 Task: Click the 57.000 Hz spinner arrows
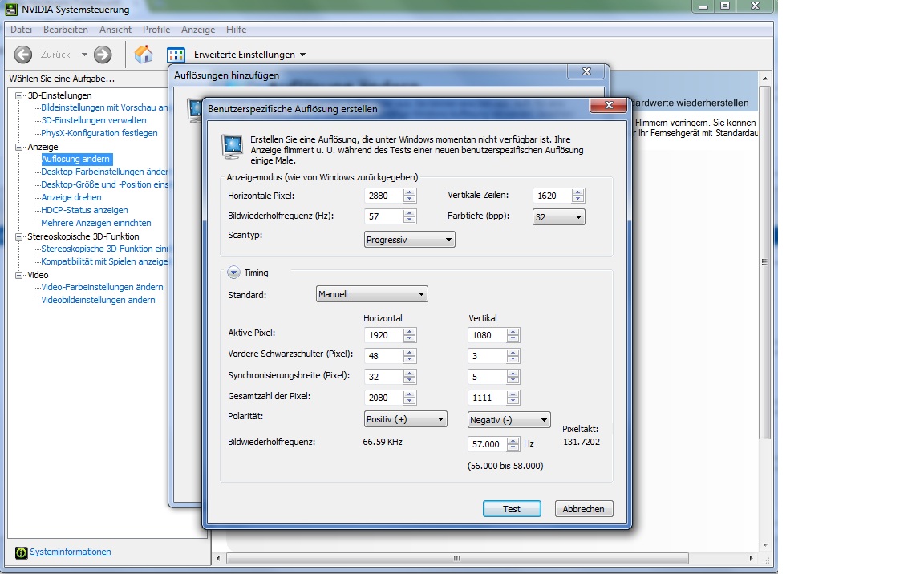point(513,444)
